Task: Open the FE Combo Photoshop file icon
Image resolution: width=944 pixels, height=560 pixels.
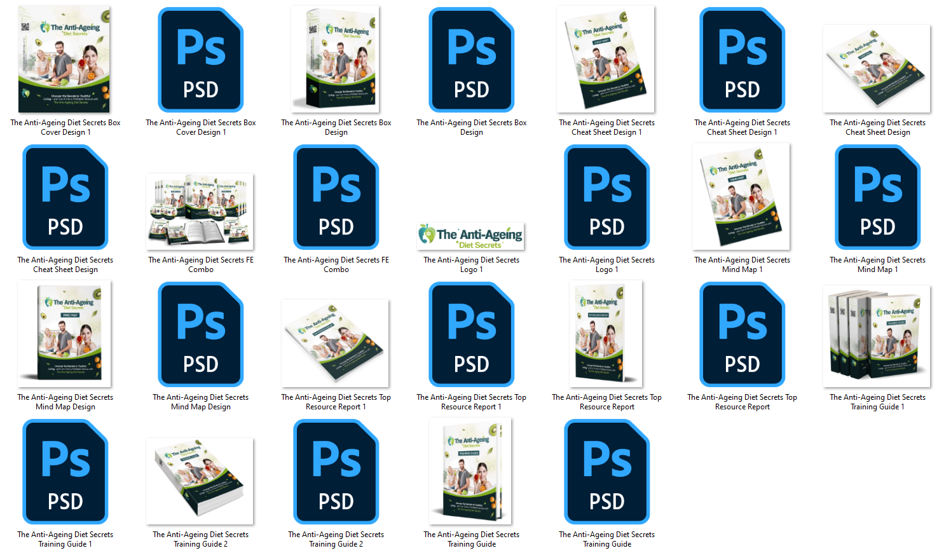Action: [x=336, y=197]
